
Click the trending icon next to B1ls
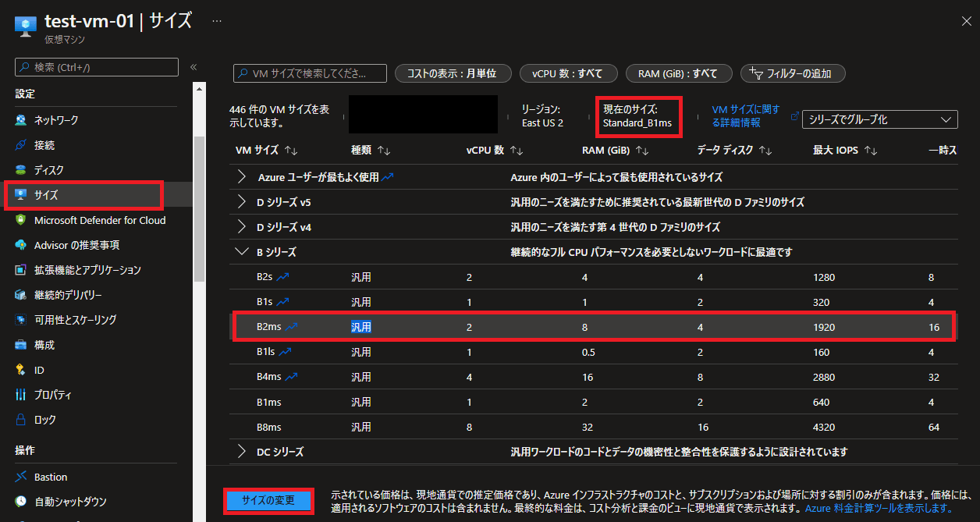285,352
